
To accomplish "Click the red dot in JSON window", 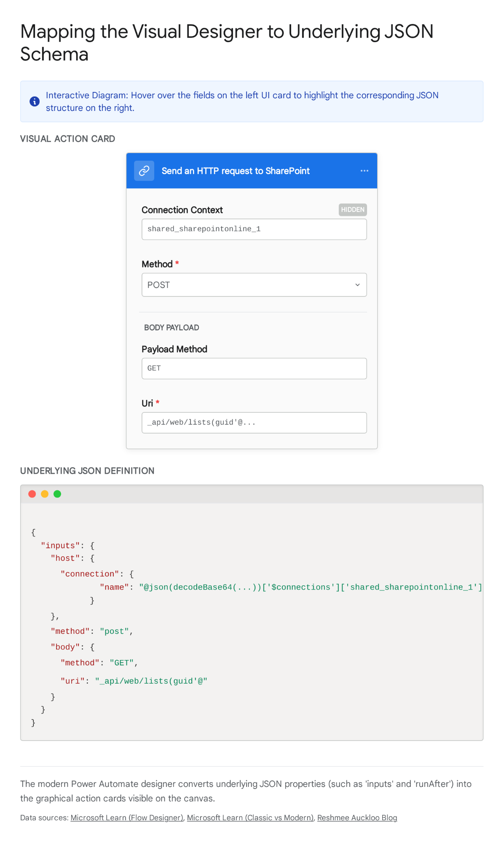I will 32,494.
